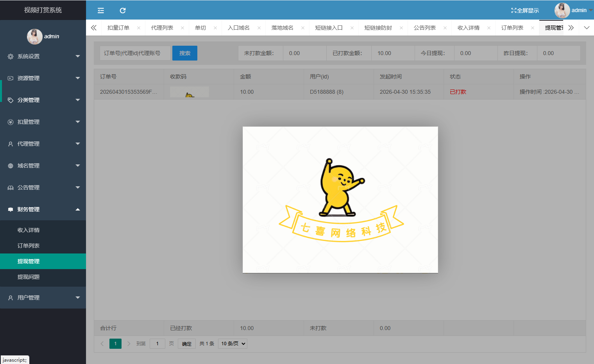Click 扣量管理 yen icon
This screenshot has height=364, width=594.
[x=11, y=122]
